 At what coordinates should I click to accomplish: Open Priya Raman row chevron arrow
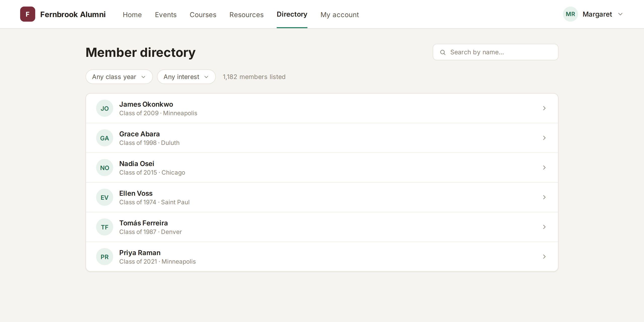[x=544, y=257]
